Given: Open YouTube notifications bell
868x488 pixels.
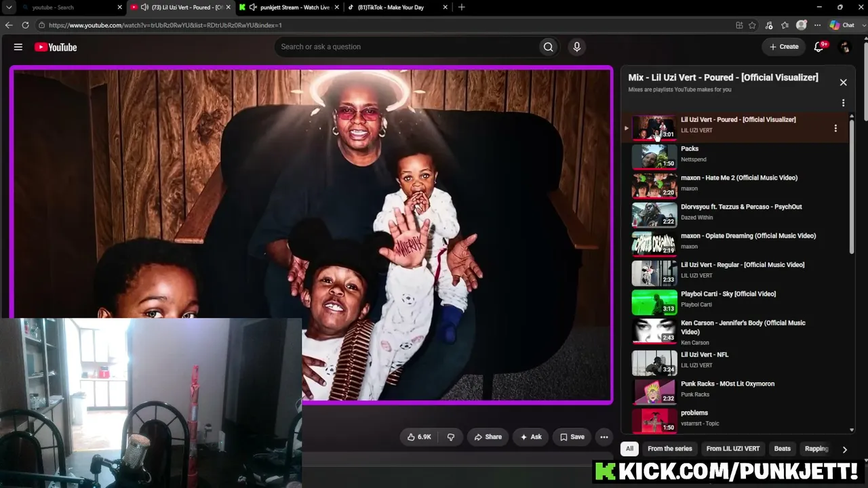Looking at the screenshot, I should coord(819,47).
